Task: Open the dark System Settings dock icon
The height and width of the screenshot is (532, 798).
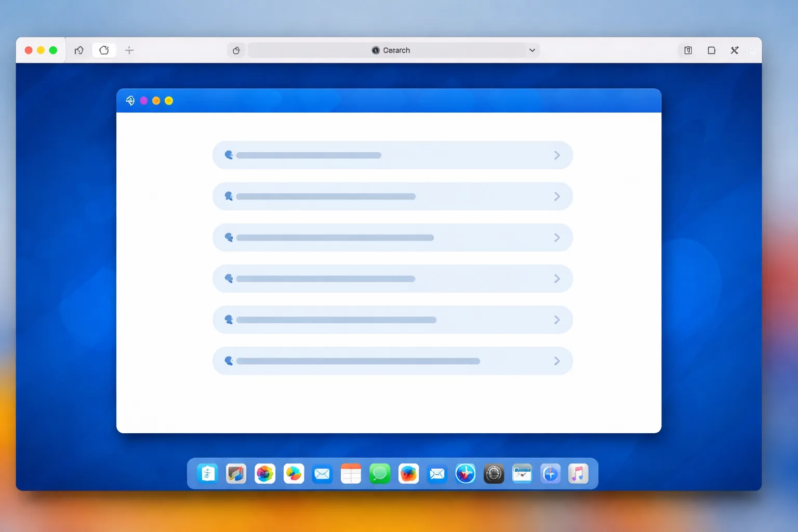Action: tap(494, 474)
